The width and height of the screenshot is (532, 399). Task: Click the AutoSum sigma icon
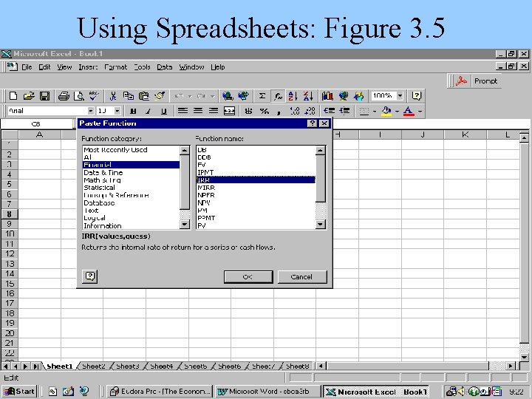[x=262, y=96]
